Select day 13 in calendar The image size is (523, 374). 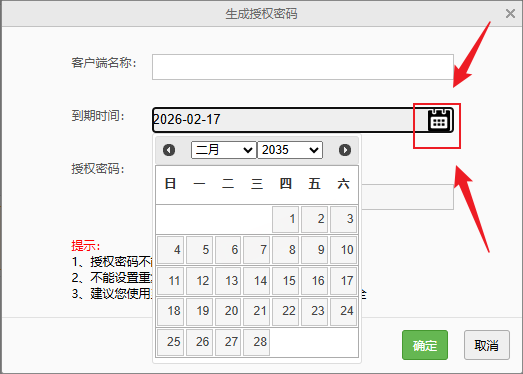pyautogui.click(x=228, y=281)
